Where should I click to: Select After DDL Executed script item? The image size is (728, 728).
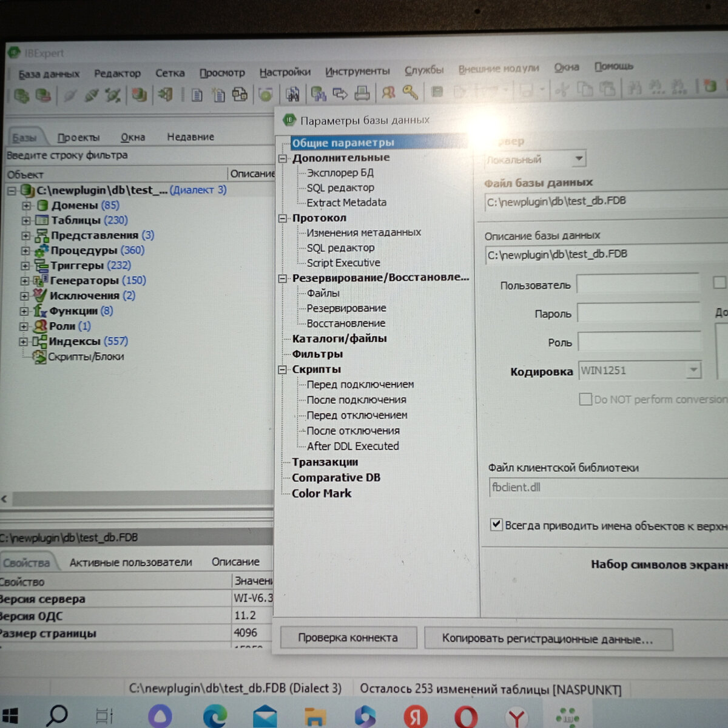point(353,446)
